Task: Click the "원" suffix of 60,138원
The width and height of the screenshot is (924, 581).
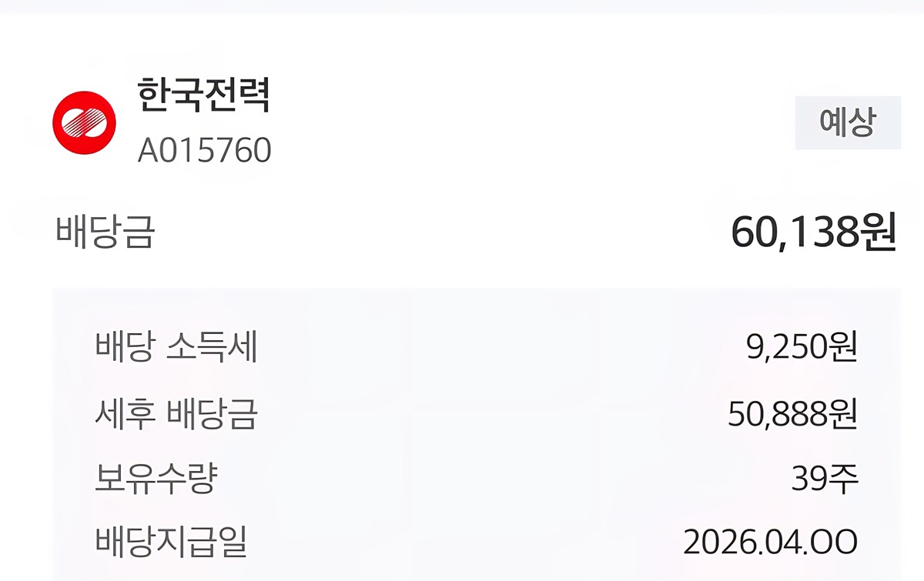Action: [878, 232]
